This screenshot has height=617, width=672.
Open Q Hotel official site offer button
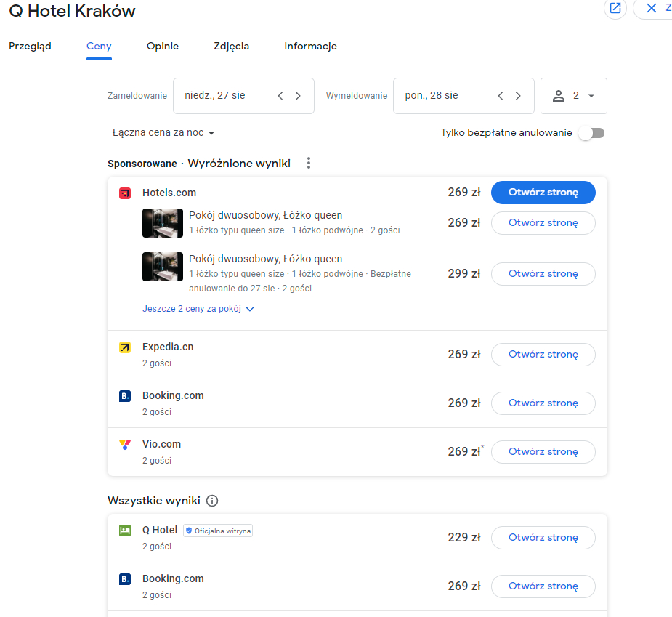pos(543,538)
